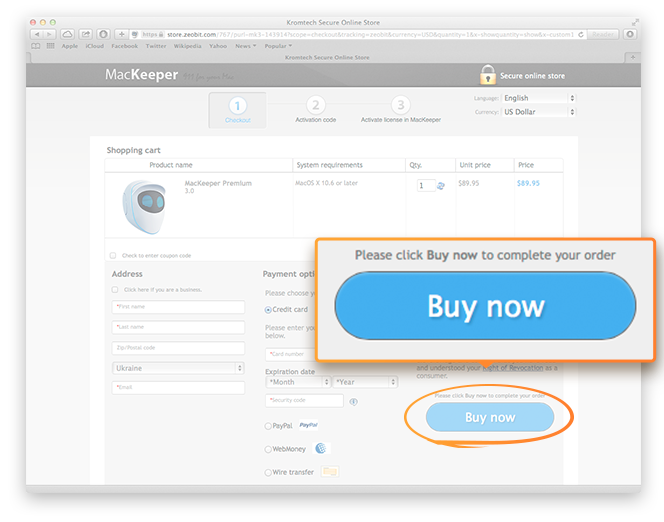This screenshot has height=522, width=664.
Task: Select step 3 Activate license in MacKeeper
Action: coord(401,110)
